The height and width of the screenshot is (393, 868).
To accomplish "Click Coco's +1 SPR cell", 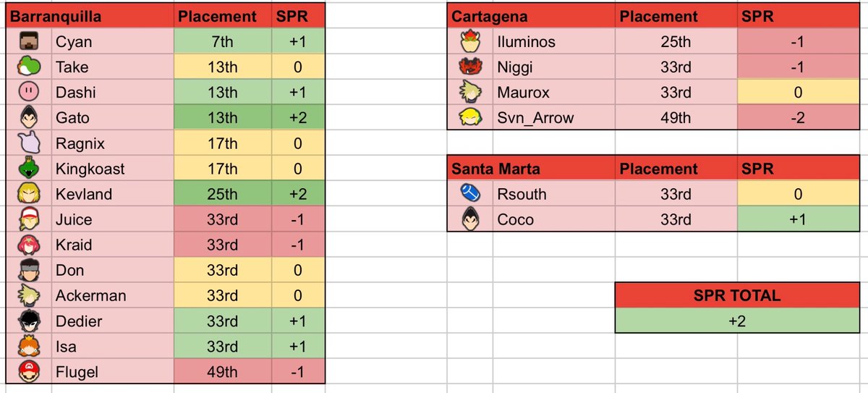I will (x=797, y=219).
